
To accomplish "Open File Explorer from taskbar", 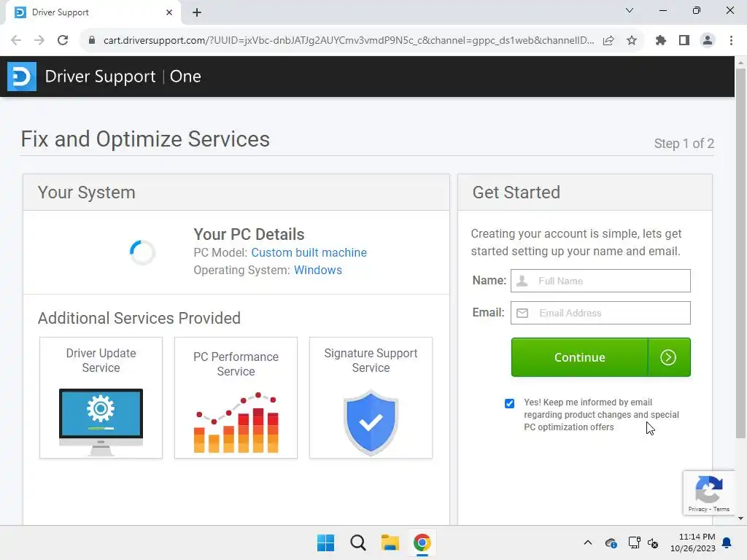I will tap(390, 542).
